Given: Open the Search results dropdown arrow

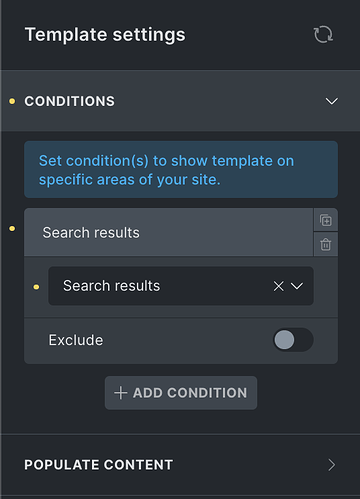Looking at the screenshot, I should tap(297, 286).
